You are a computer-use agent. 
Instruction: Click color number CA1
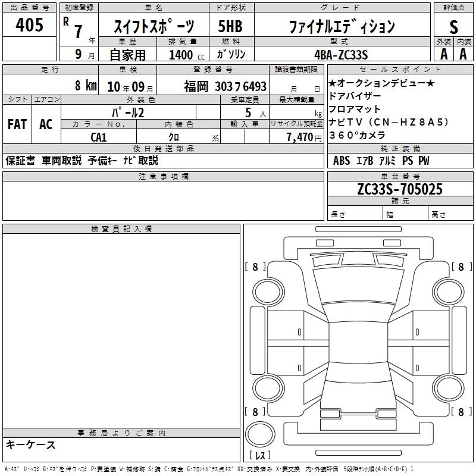tap(99, 137)
